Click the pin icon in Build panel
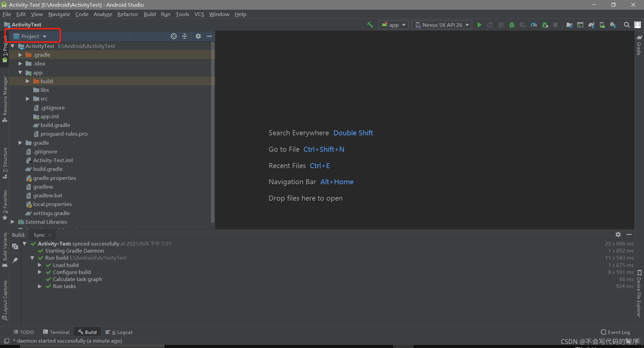This screenshot has height=348, width=644. [15, 260]
